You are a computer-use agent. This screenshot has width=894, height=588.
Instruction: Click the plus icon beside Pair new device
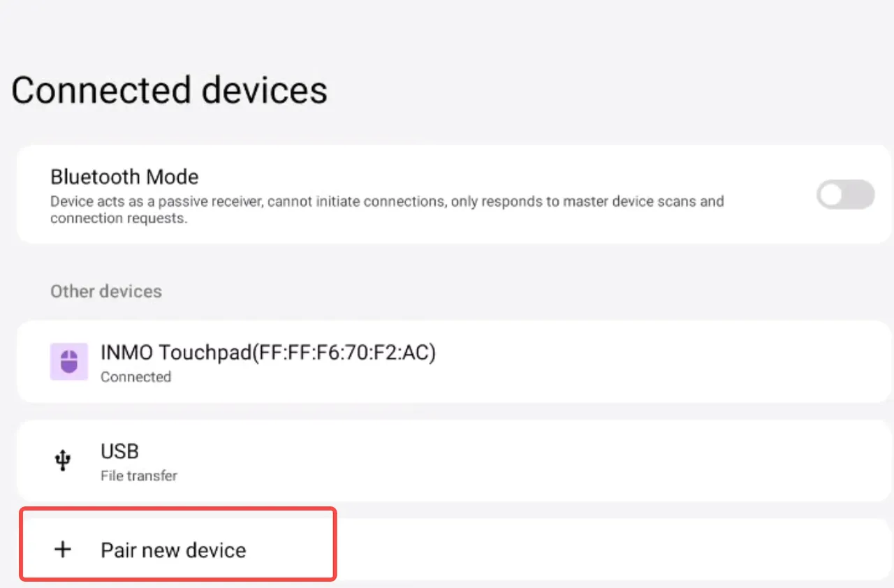point(63,550)
